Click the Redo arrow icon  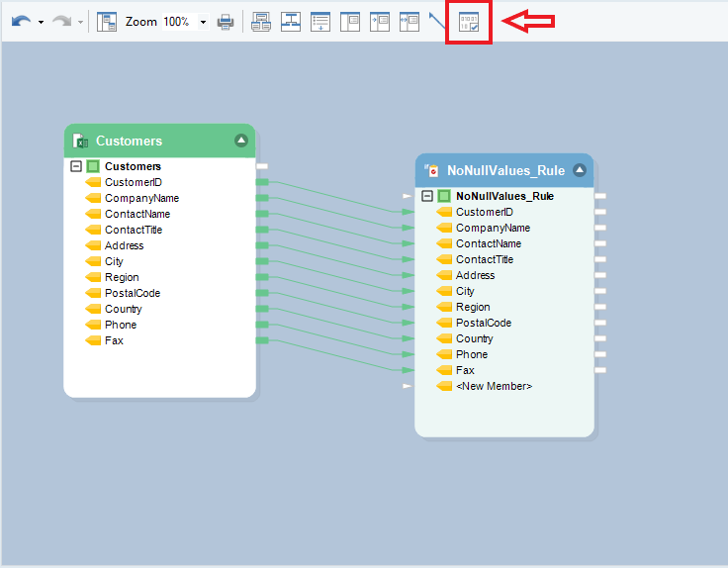coord(61,21)
